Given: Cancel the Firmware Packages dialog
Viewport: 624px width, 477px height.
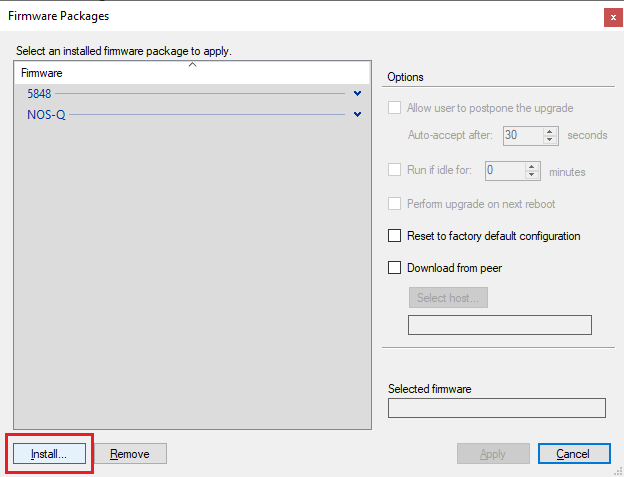Looking at the screenshot, I should click(573, 454).
